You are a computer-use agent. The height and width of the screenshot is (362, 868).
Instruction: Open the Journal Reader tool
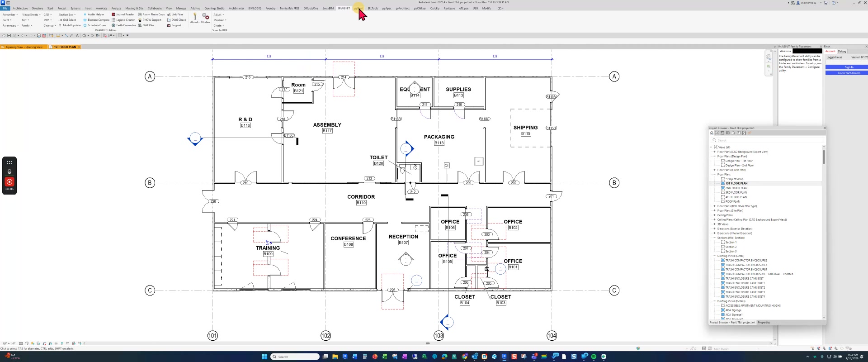[x=123, y=14]
